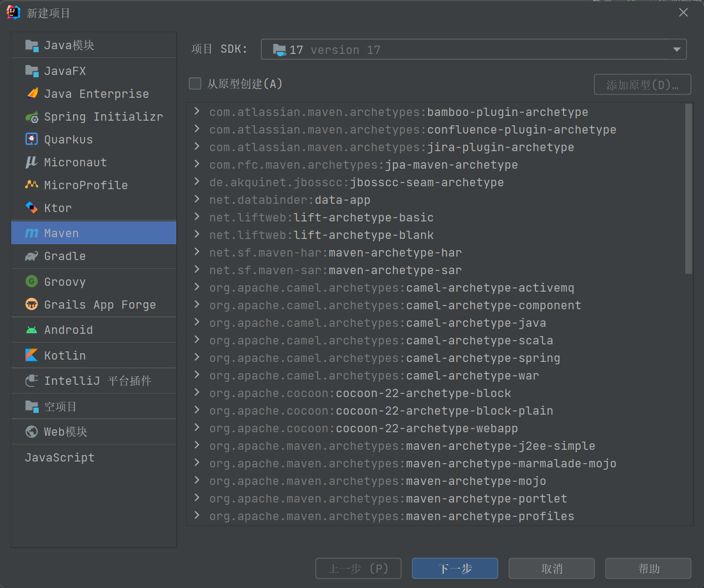
Task: Click the Java模块 folder icon
Action: point(32,46)
